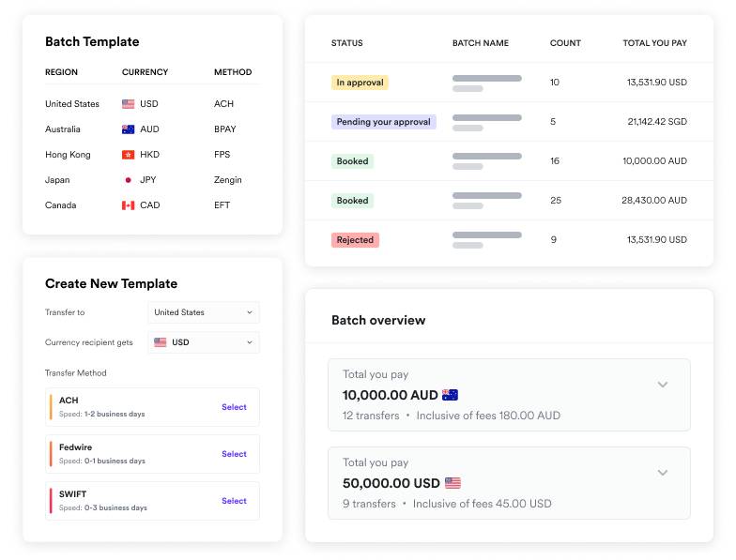Image resolution: width=736 pixels, height=560 pixels.
Task: Select the Fedwire transfer method
Action: (x=234, y=454)
